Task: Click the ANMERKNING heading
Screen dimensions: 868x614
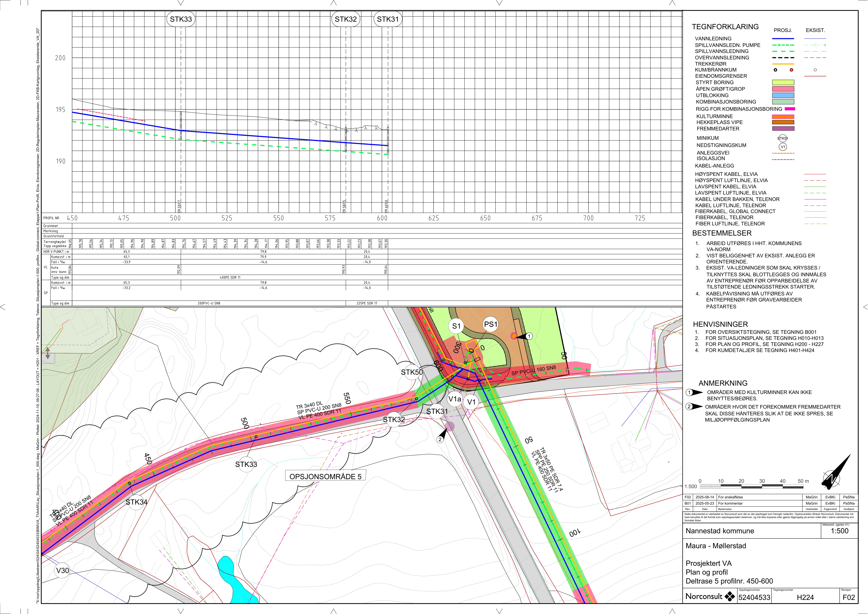Action: pos(723,383)
